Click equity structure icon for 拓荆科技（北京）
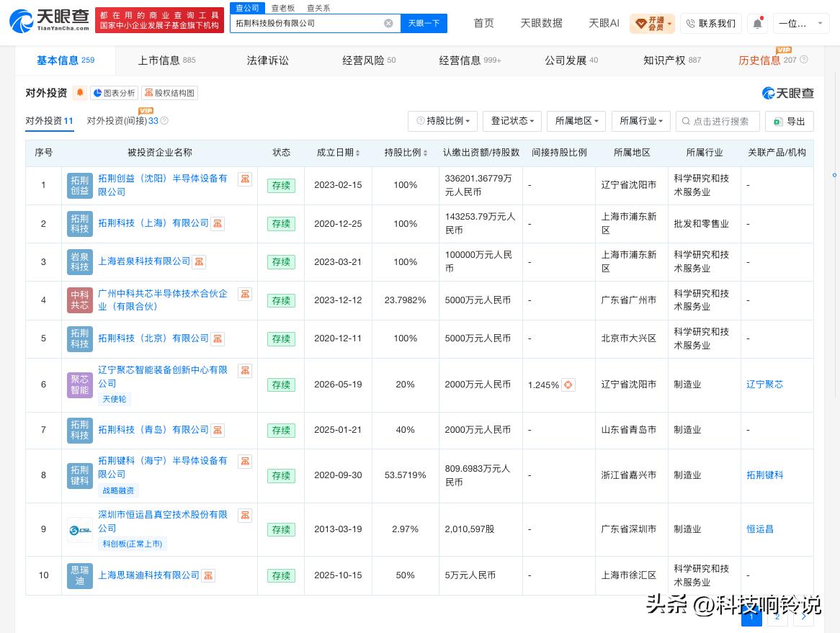840x633 pixels. (218, 338)
